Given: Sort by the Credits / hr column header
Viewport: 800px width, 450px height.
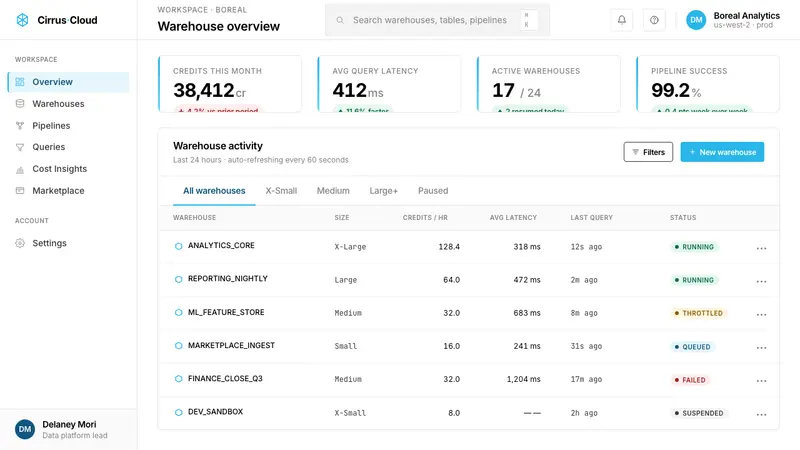Looking at the screenshot, I should [425, 218].
